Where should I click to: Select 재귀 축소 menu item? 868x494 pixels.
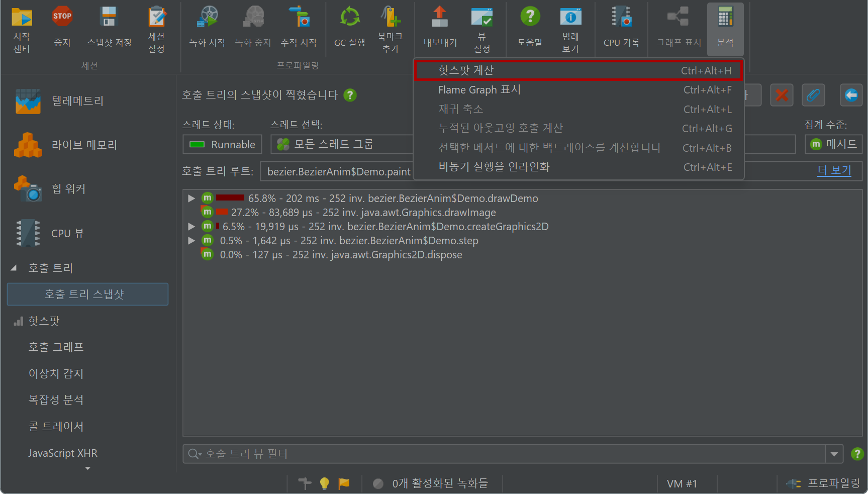[x=578, y=109]
